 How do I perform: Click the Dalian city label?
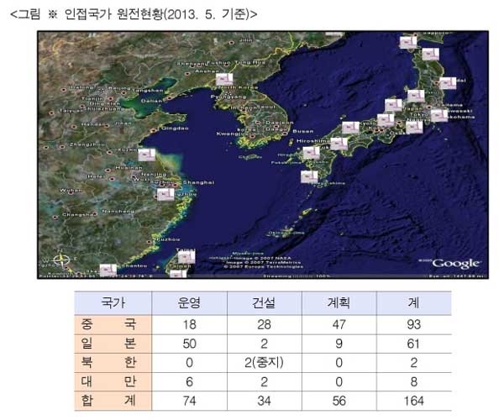pos(151,101)
